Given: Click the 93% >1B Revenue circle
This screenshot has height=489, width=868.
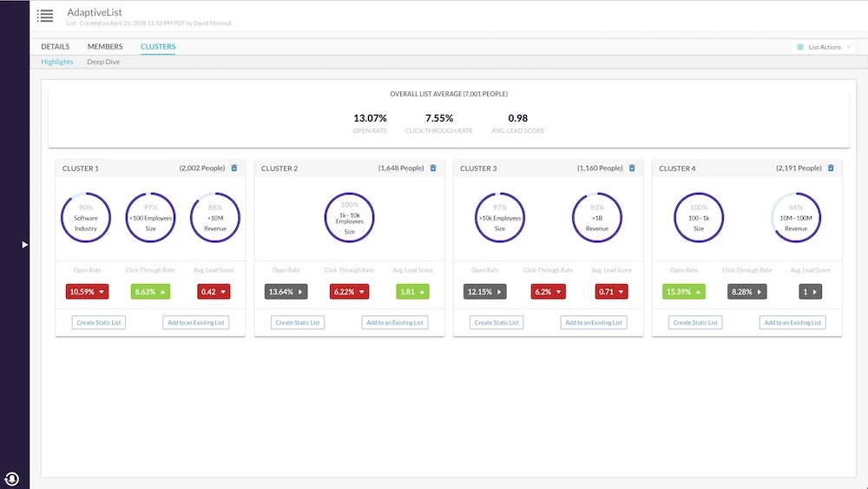Looking at the screenshot, I should click(597, 218).
